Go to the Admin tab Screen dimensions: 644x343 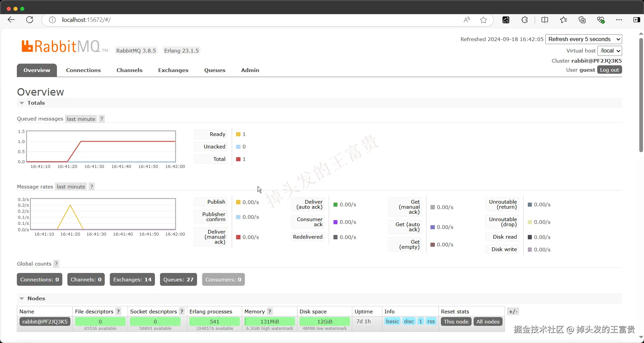250,70
